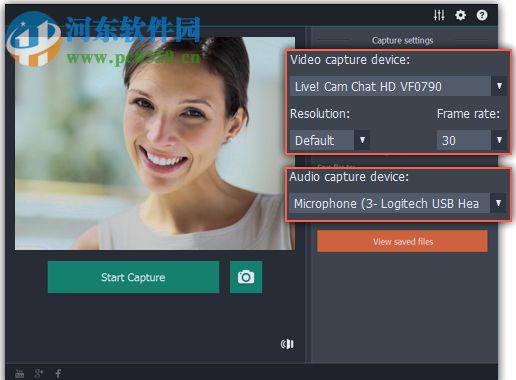Click the Audio capture device label
The height and width of the screenshot is (380, 516).
click(349, 176)
